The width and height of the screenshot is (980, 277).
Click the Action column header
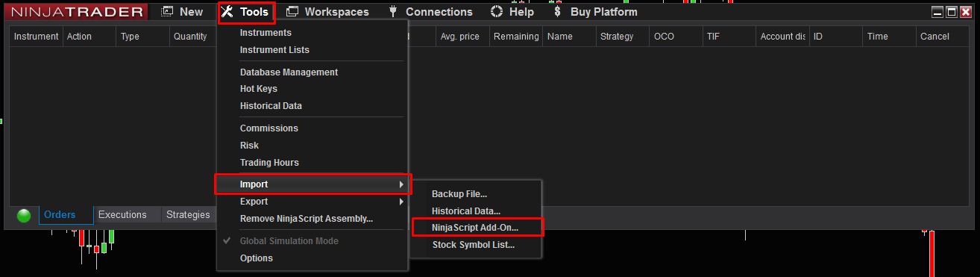tap(89, 37)
